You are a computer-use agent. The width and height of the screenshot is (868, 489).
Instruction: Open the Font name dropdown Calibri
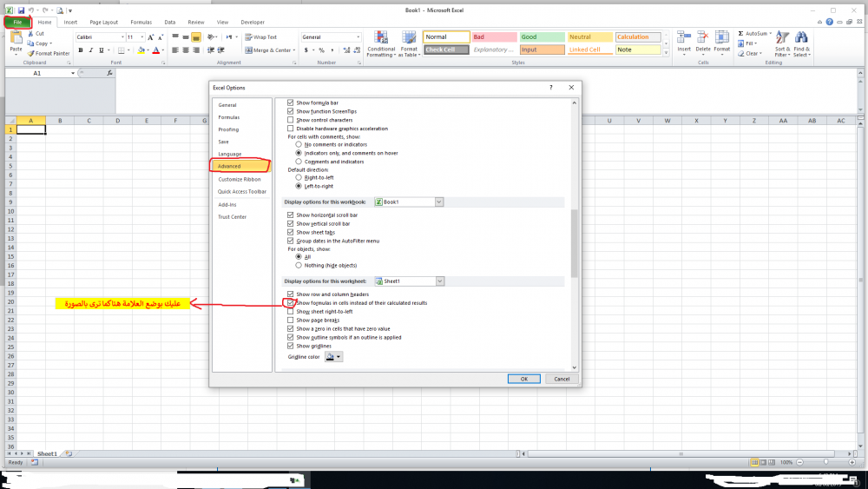pos(122,37)
